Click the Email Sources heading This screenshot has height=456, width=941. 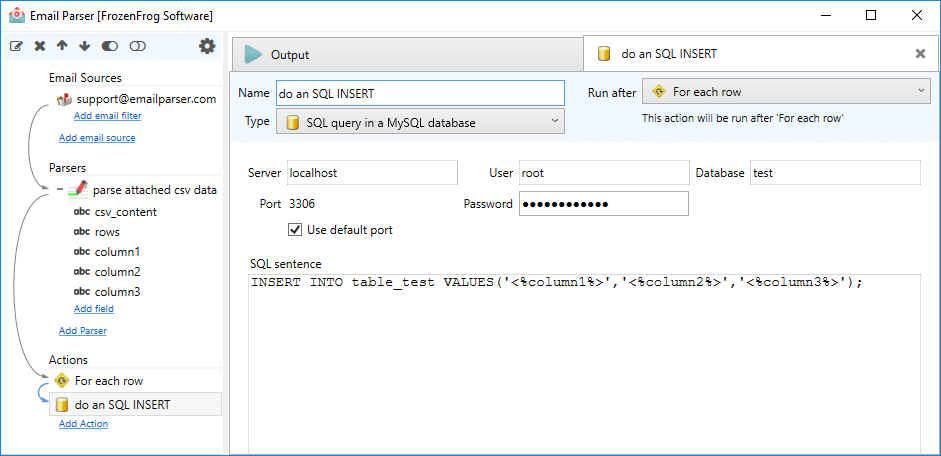[x=85, y=78]
